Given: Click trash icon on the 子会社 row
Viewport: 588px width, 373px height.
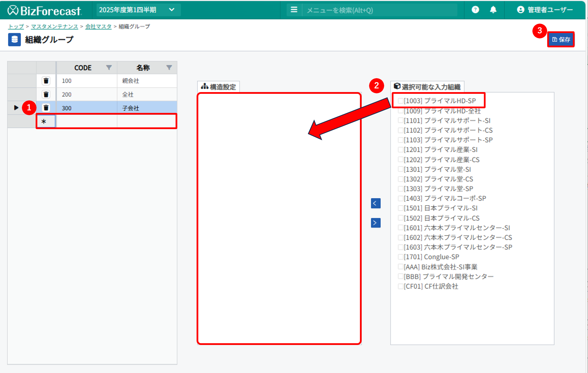Looking at the screenshot, I should coord(46,108).
